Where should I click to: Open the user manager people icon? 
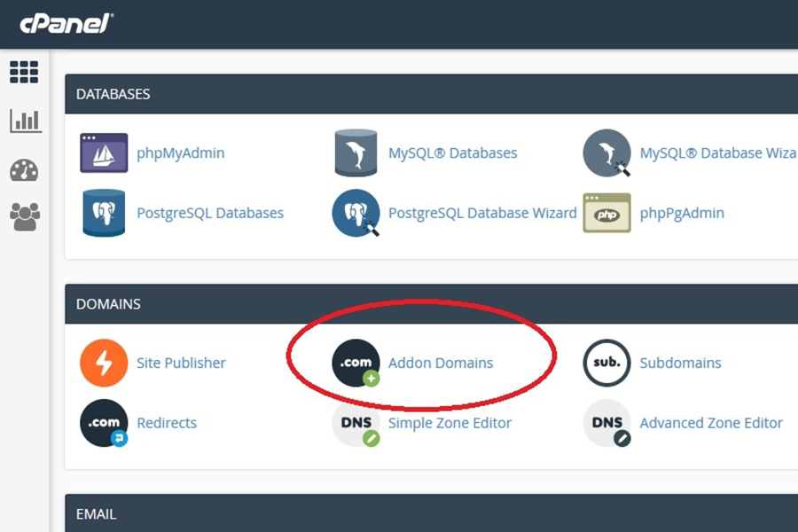24,216
